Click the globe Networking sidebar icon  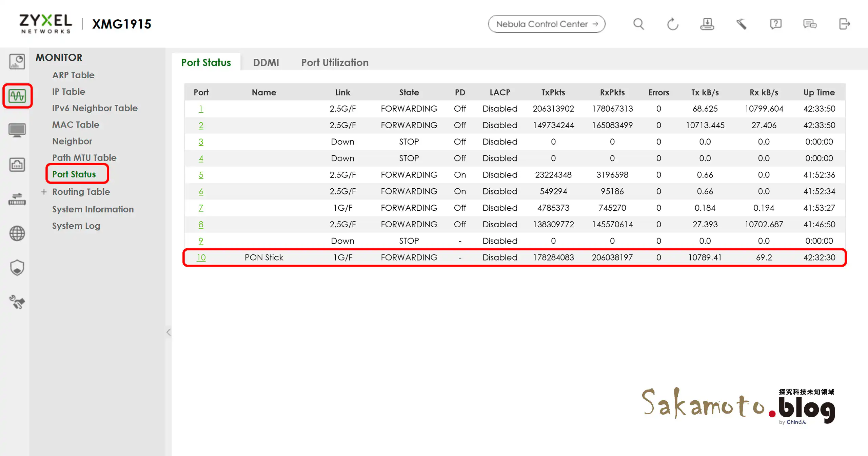point(17,233)
